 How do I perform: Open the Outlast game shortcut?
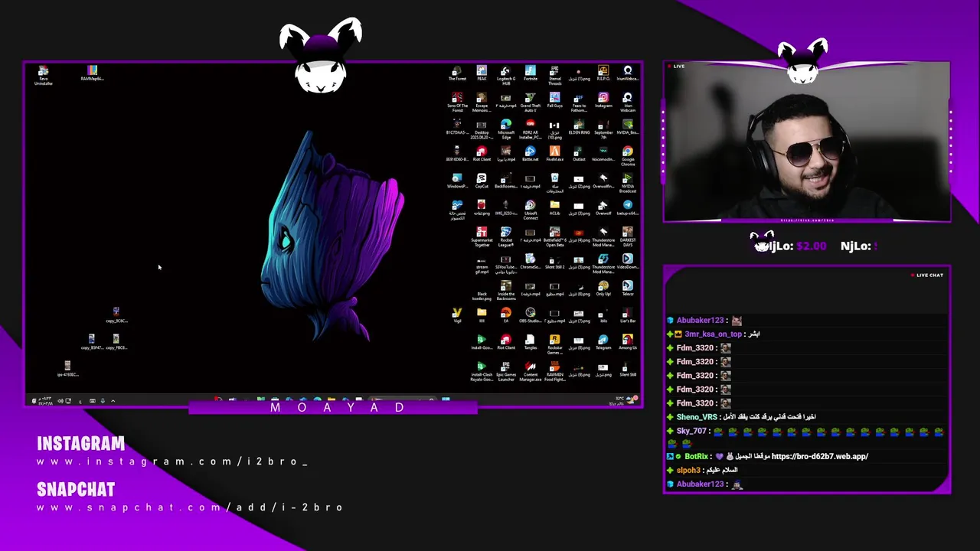579,155
